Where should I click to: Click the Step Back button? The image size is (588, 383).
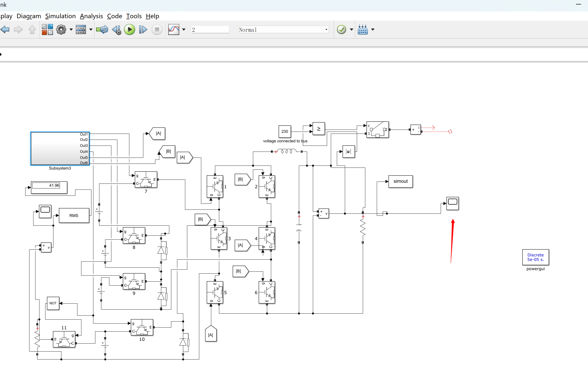pos(116,29)
